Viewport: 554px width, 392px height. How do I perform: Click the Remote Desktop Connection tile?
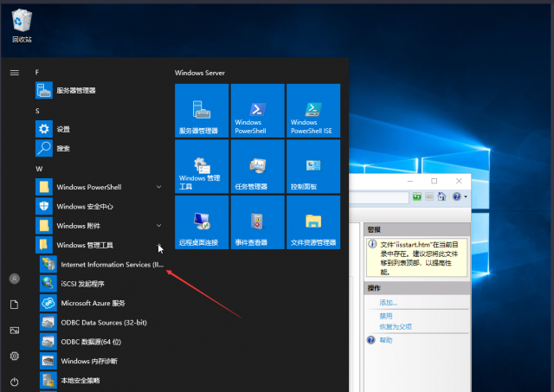click(x=202, y=222)
